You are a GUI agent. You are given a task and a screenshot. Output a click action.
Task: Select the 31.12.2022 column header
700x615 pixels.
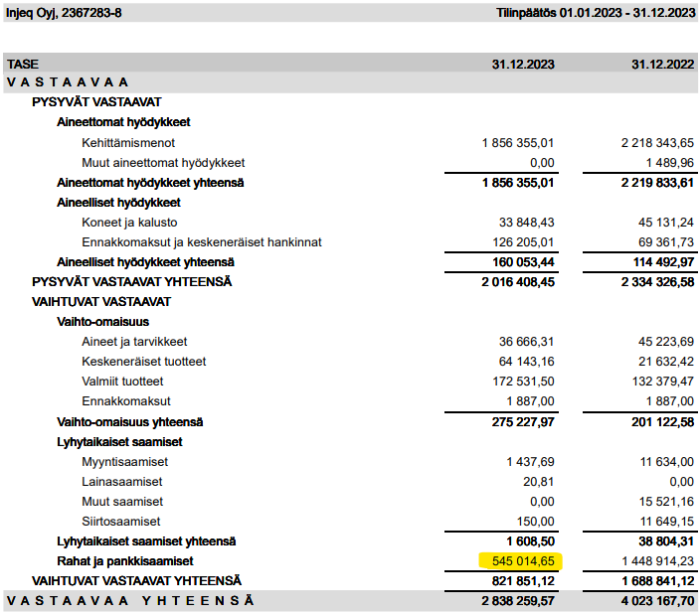[x=662, y=64]
